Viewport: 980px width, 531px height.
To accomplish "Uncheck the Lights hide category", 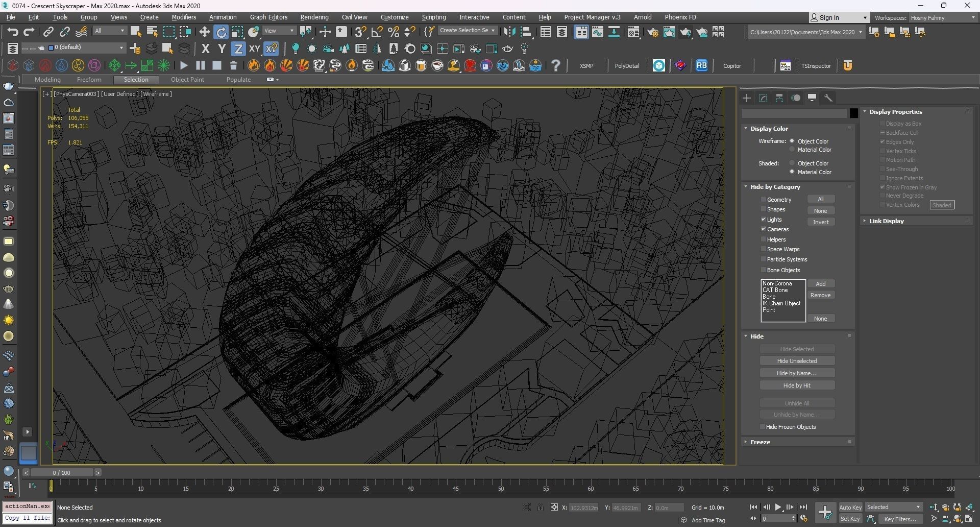I will pyautogui.click(x=764, y=220).
